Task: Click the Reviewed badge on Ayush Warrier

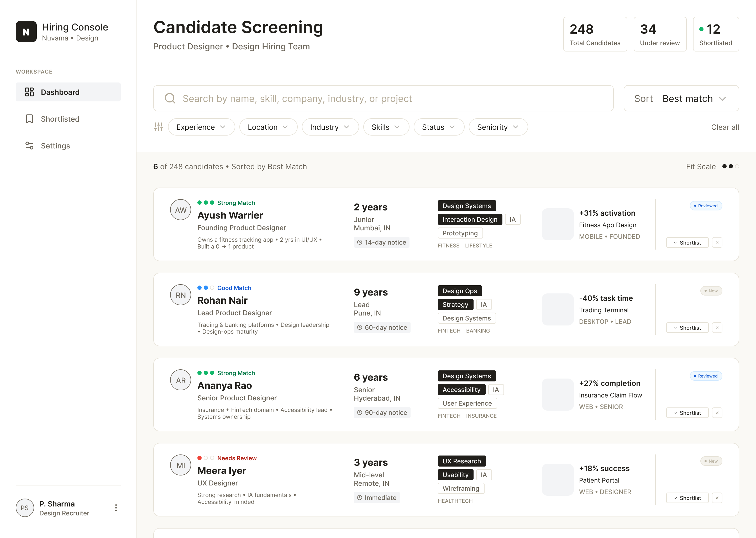Action: [x=706, y=206]
